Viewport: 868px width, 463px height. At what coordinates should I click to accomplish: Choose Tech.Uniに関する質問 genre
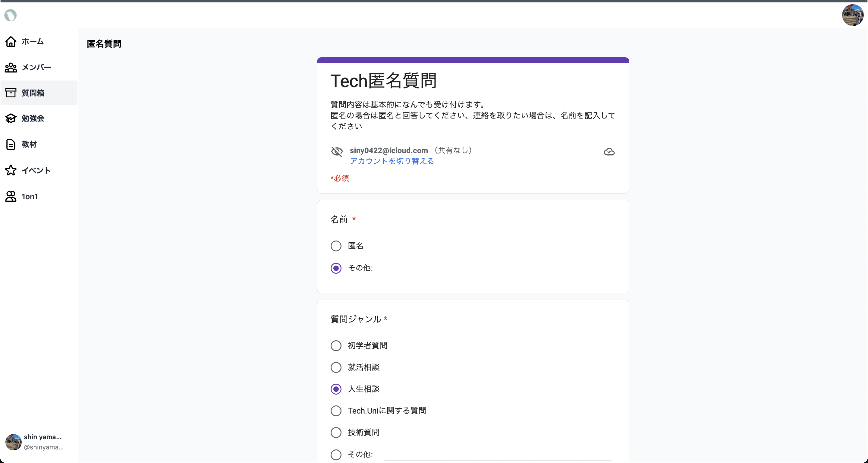click(x=336, y=411)
